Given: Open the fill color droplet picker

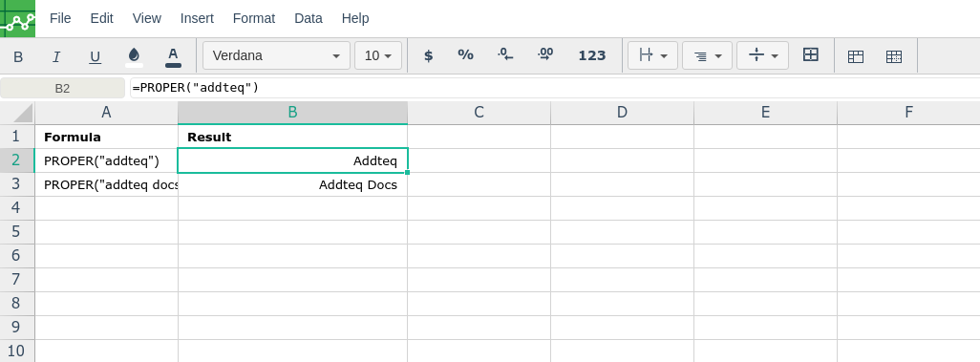Looking at the screenshot, I should (x=134, y=56).
